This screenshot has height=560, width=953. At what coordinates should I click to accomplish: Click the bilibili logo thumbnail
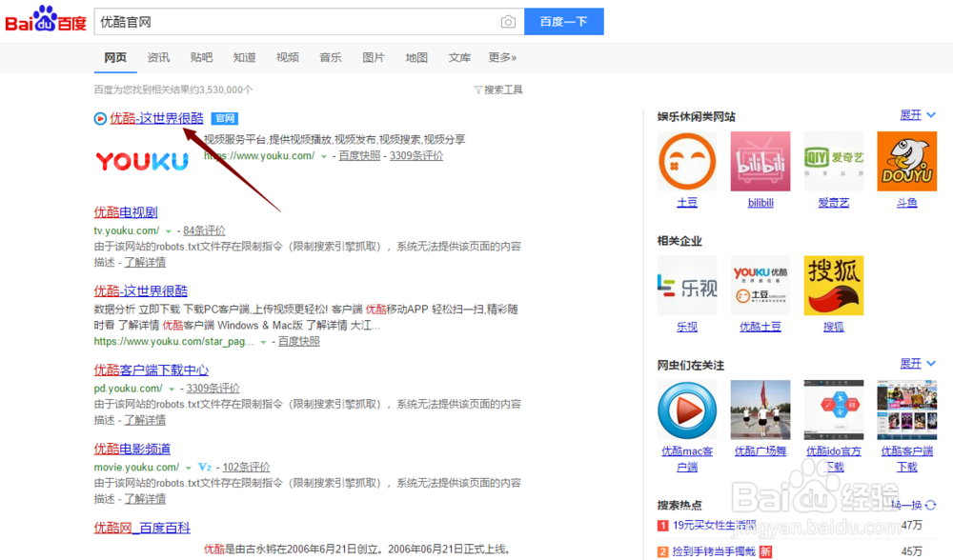(x=760, y=161)
